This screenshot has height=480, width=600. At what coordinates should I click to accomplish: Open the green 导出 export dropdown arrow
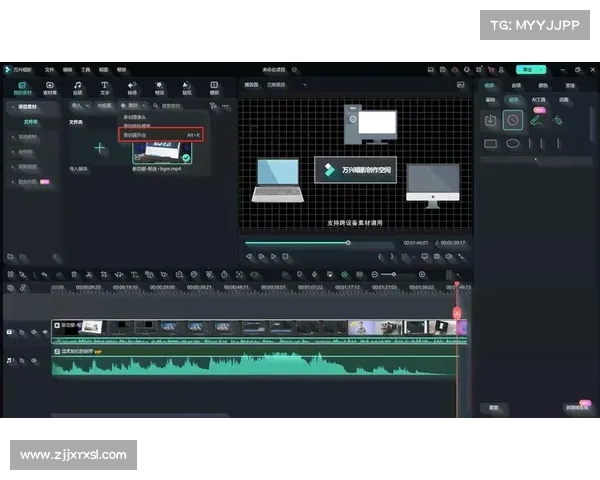pyautogui.click(x=543, y=70)
